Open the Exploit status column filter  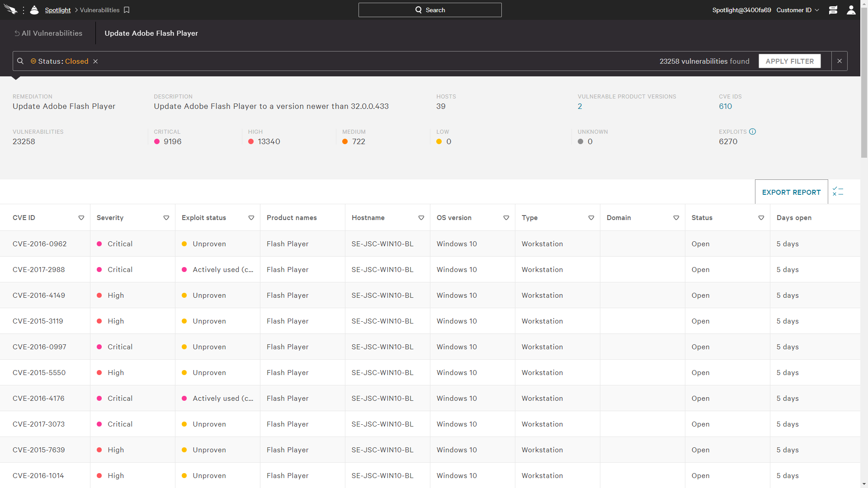(x=251, y=218)
